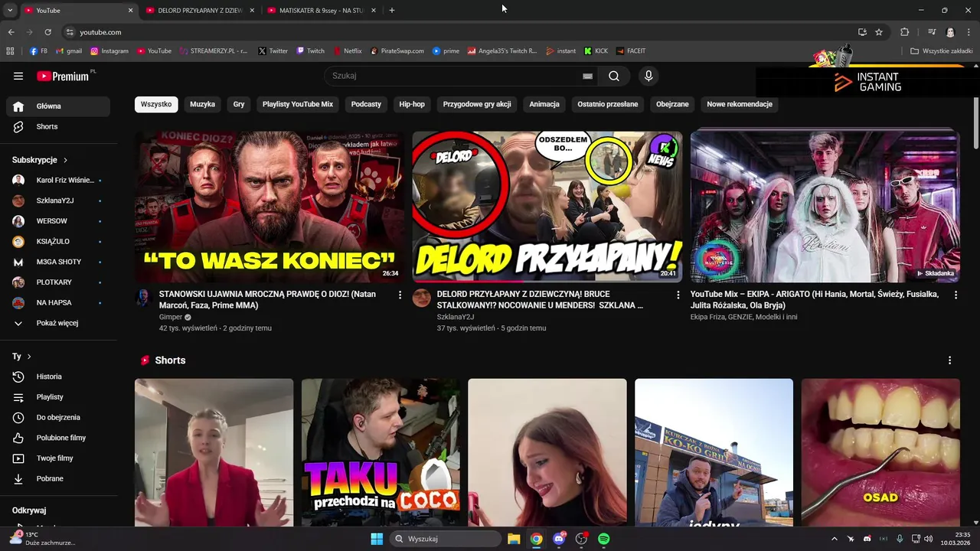980x551 pixels.
Task: Expand the Ty section chevron
Action: click(x=29, y=357)
